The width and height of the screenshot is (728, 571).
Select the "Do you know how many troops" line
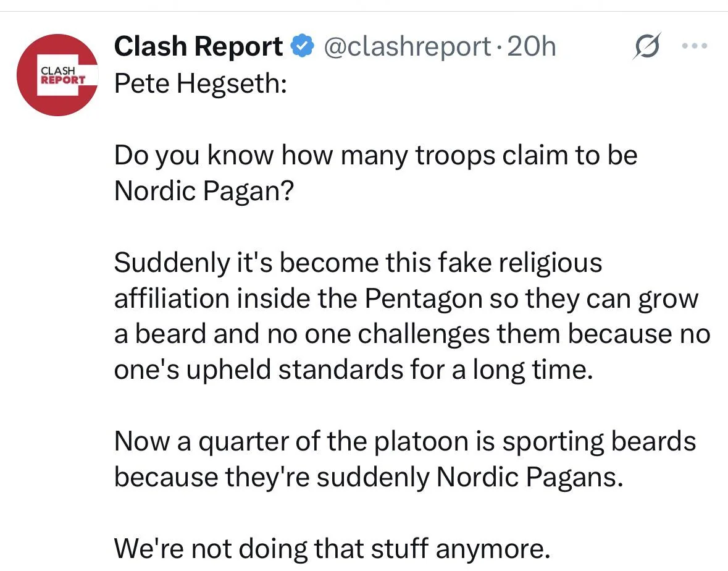(375, 155)
